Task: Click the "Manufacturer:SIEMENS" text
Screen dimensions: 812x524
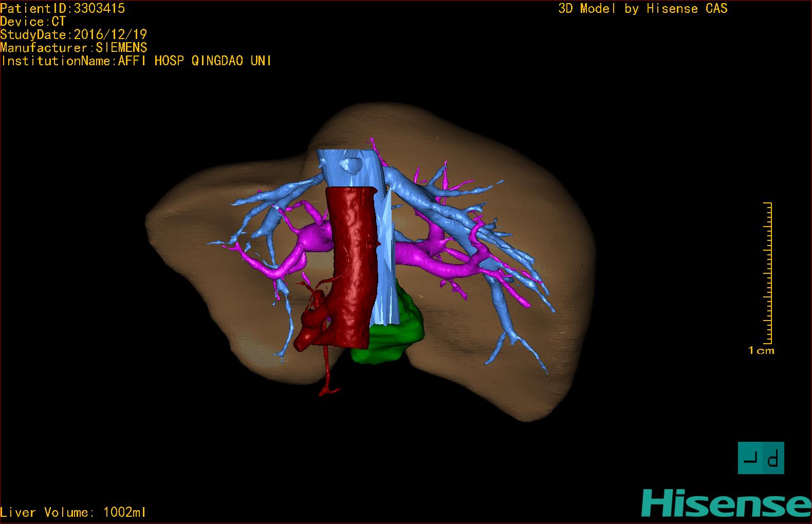Action: tap(73, 48)
